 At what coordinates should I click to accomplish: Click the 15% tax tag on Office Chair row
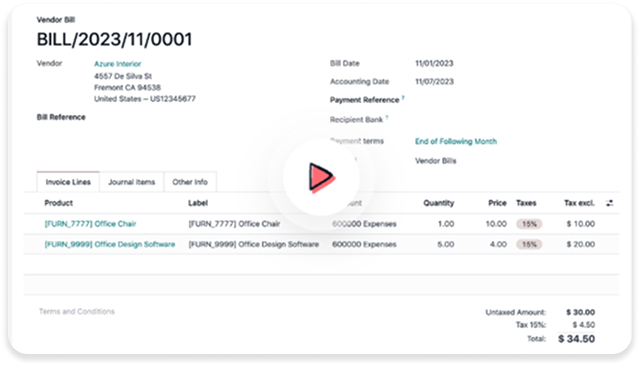(529, 224)
